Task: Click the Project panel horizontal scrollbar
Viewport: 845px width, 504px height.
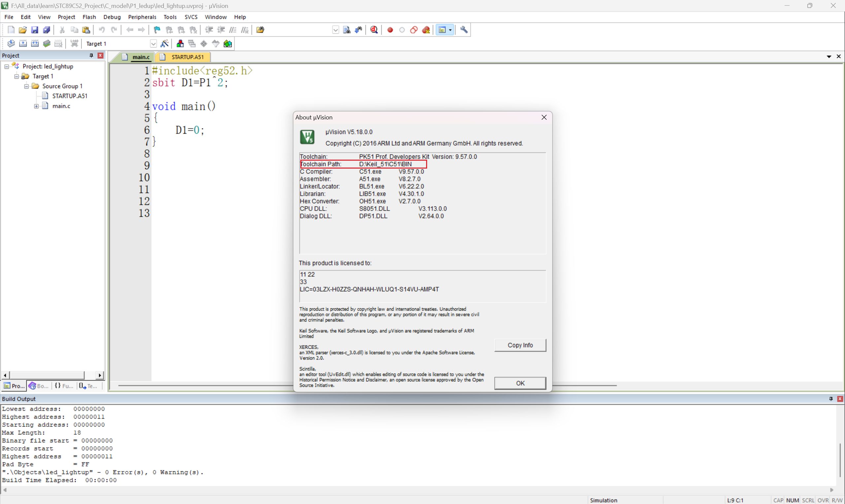Action: click(x=47, y=375)
